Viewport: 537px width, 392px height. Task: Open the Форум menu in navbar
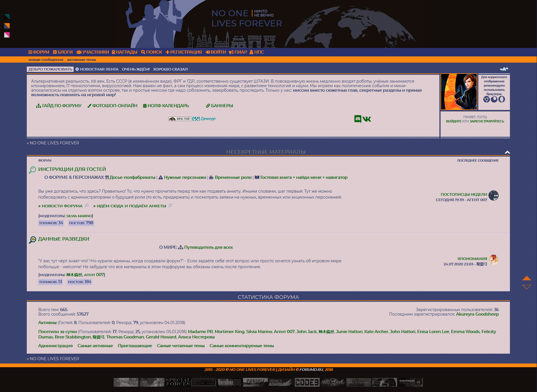pyautogui.click(x=39, y=52)
